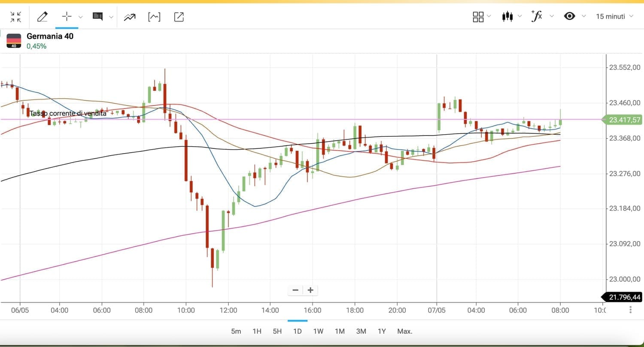This screenshot has height=347, width=644.
Task: Click the minus zoom out button
Action: click(295, 290)
